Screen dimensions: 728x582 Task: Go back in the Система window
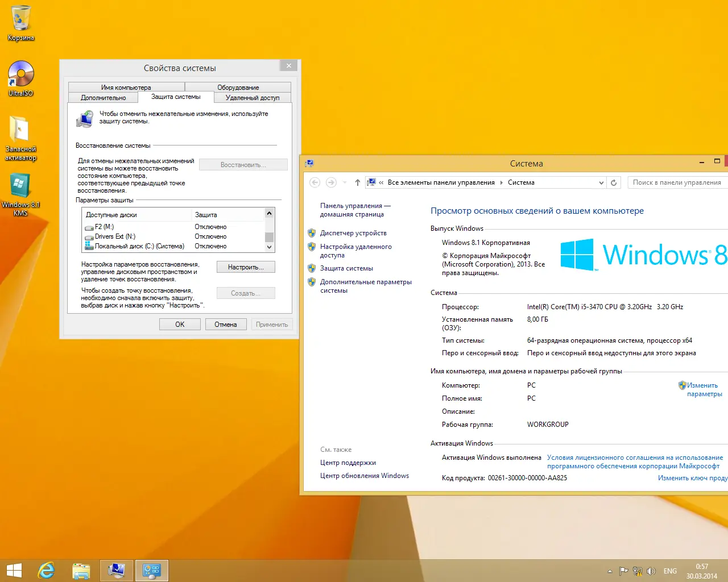[315, 182]
